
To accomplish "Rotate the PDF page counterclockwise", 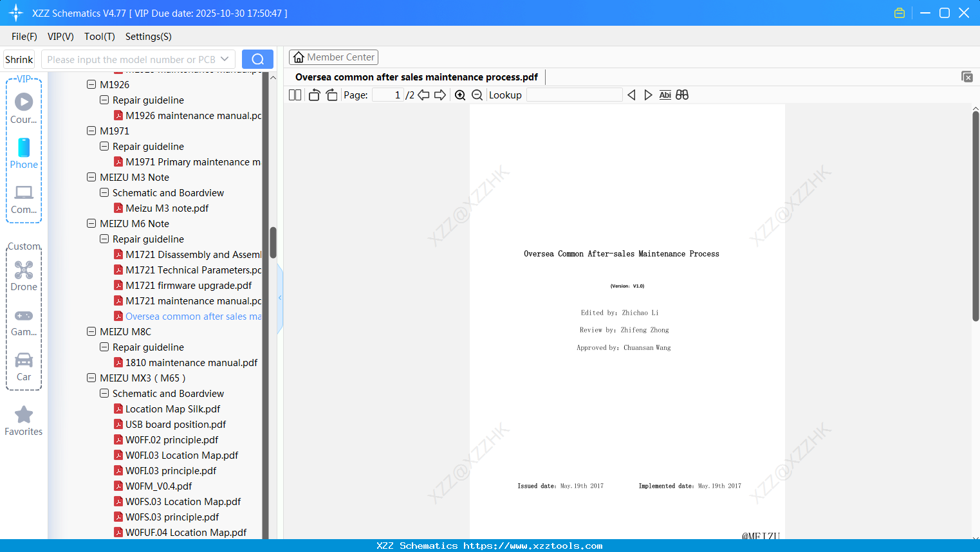I will pyautogui.click(x=314, y=95).
